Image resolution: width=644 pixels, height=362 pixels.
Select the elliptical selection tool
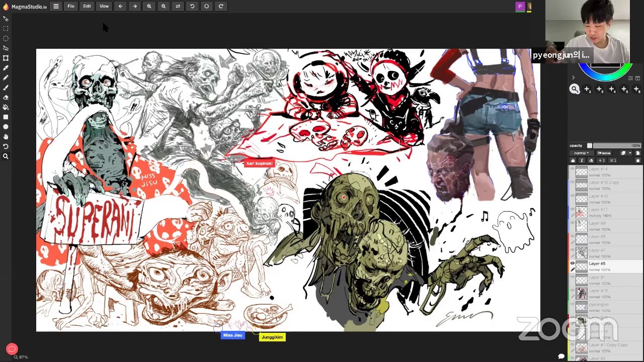(6, 38)
